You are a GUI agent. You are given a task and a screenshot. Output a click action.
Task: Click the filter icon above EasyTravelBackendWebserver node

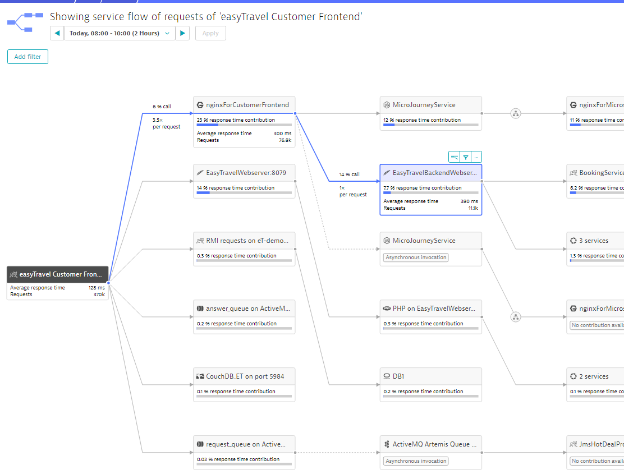[x=465, y=157]
